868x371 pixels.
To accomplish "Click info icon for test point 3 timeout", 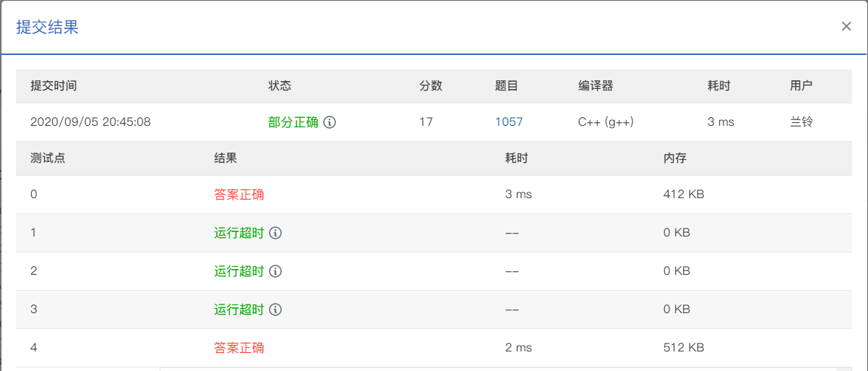I will pyautogui.click(x=275, y=310).
